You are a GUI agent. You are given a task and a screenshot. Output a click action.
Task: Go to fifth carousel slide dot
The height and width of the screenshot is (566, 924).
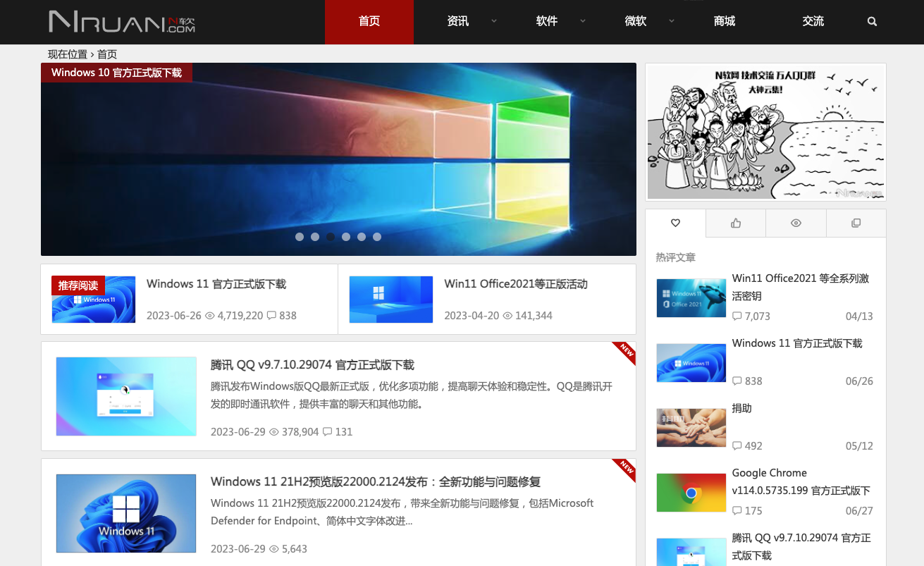(362, 237)
